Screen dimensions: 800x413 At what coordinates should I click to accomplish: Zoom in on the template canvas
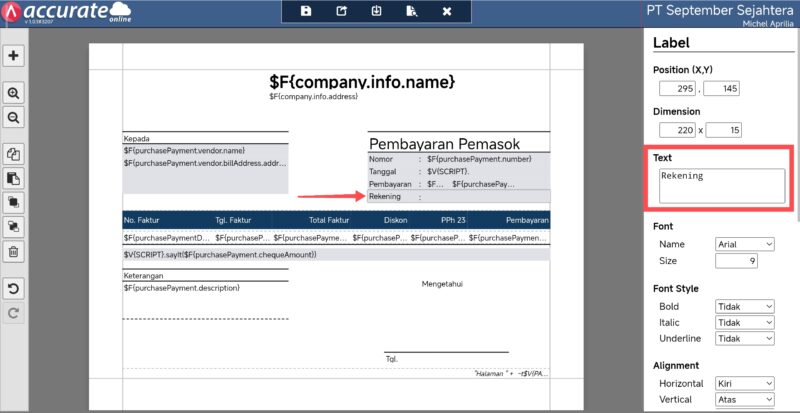[x=14, y=93]
